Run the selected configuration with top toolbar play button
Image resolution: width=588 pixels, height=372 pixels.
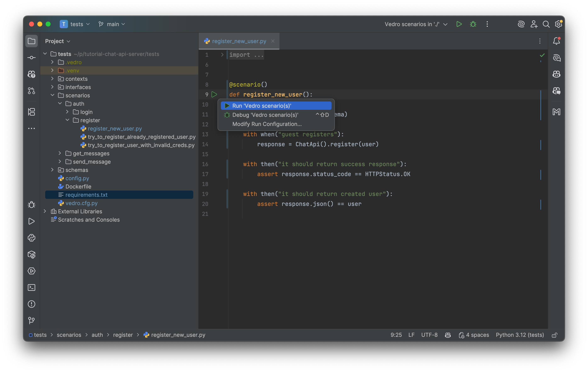tap(459, 24)
